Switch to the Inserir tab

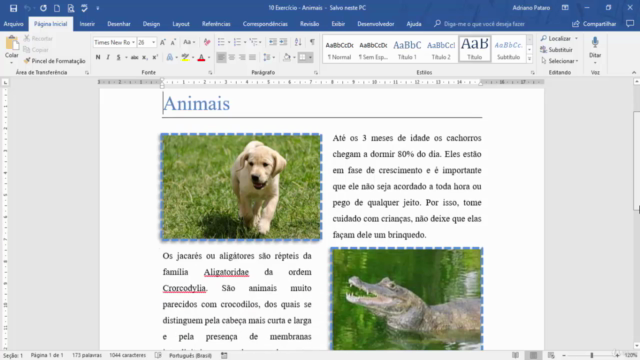(x=87, y=24)
